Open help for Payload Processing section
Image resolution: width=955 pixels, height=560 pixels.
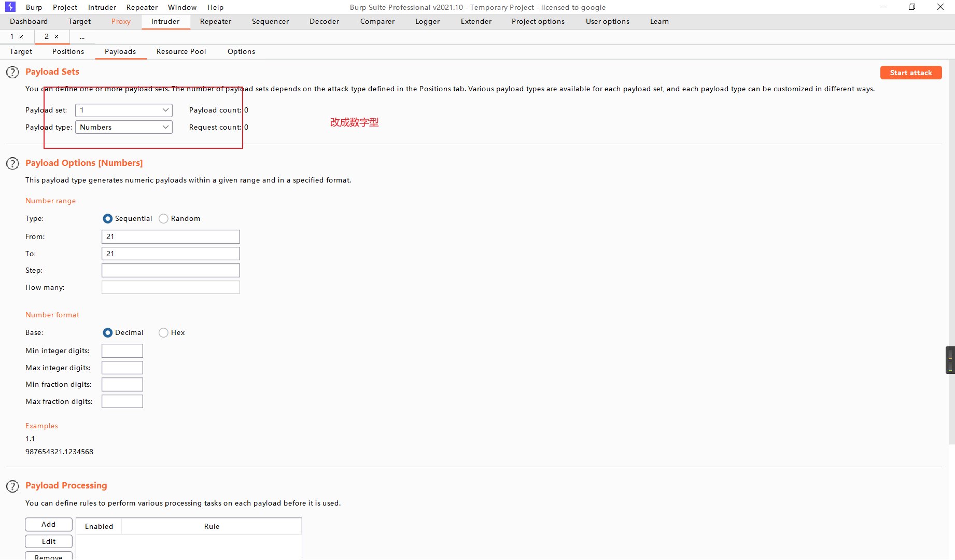pos(12,486)
